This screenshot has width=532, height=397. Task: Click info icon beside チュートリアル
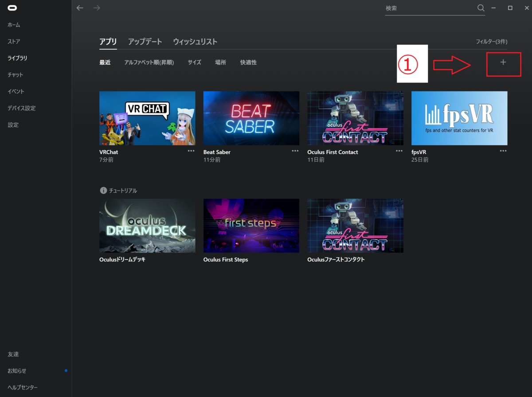coord(103,191)
